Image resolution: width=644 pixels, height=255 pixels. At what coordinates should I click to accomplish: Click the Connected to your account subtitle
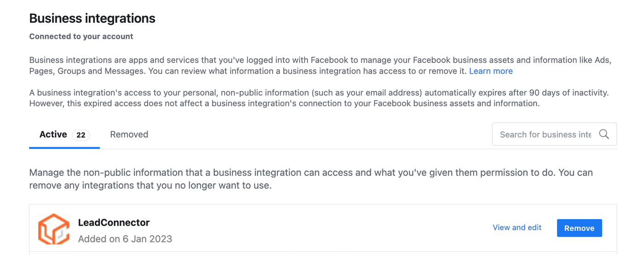pyautogui.click(x=81, y=36)
